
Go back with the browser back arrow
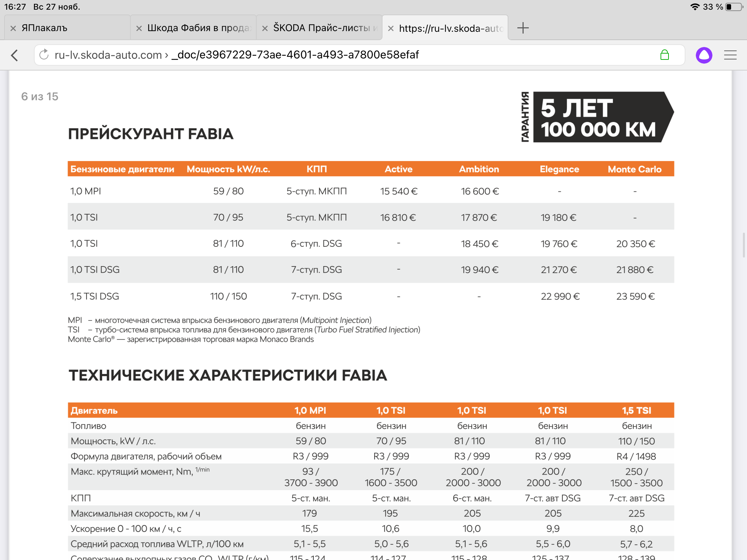point(15,55)
